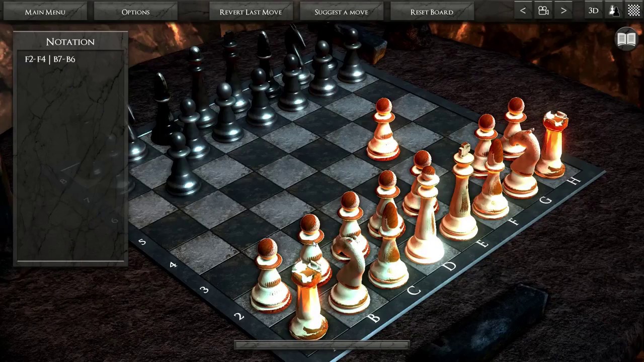Select the white queen on D1
The image size is (644, 362).
[x=425, y=216]
